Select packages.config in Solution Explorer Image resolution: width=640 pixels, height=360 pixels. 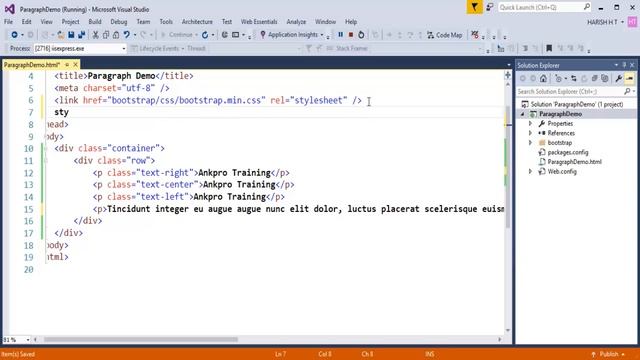pyautogui.click(x=568, y=152)
